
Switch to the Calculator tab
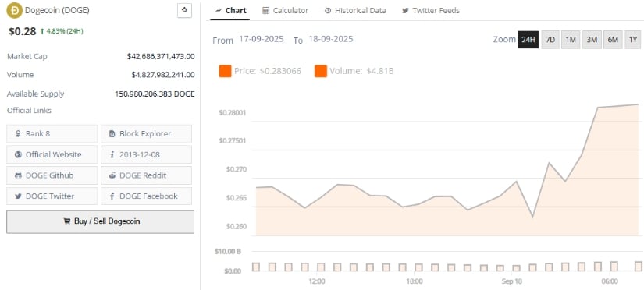click(285, 10)
